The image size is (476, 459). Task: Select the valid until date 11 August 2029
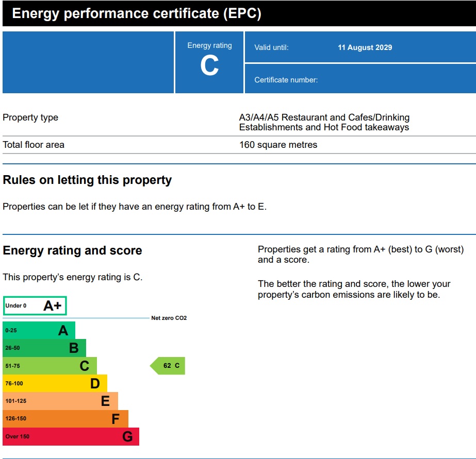point(365,47)
